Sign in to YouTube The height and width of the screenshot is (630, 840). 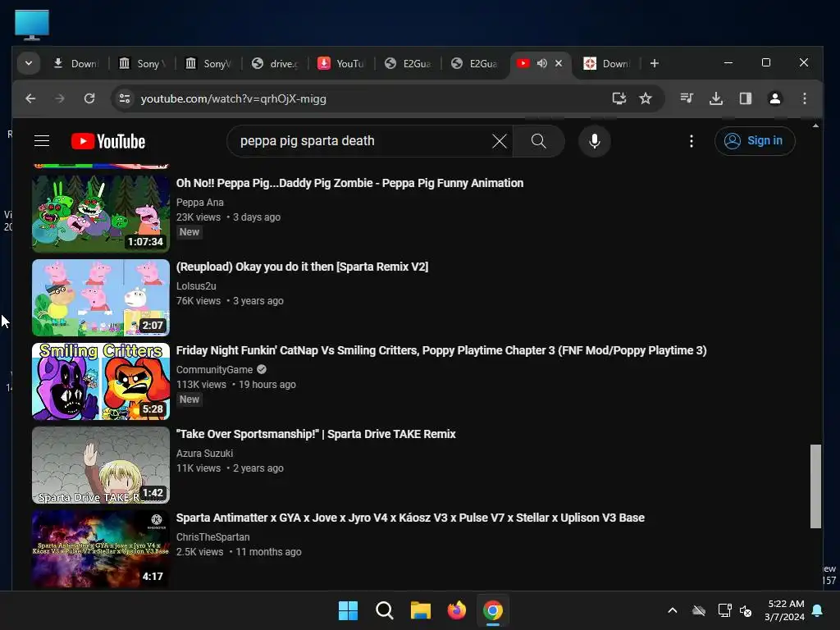(x=755, y=141)
